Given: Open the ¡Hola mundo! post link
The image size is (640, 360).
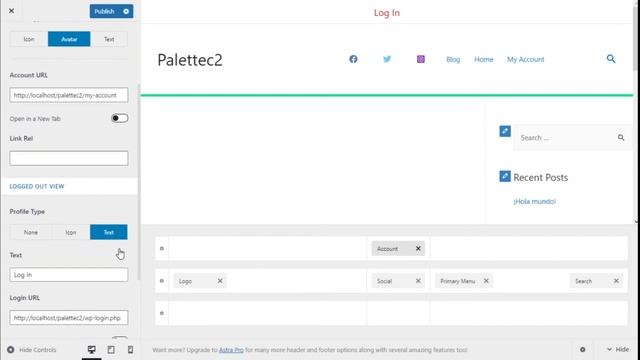Looking at the screenshot, I should tap(535, 201).
